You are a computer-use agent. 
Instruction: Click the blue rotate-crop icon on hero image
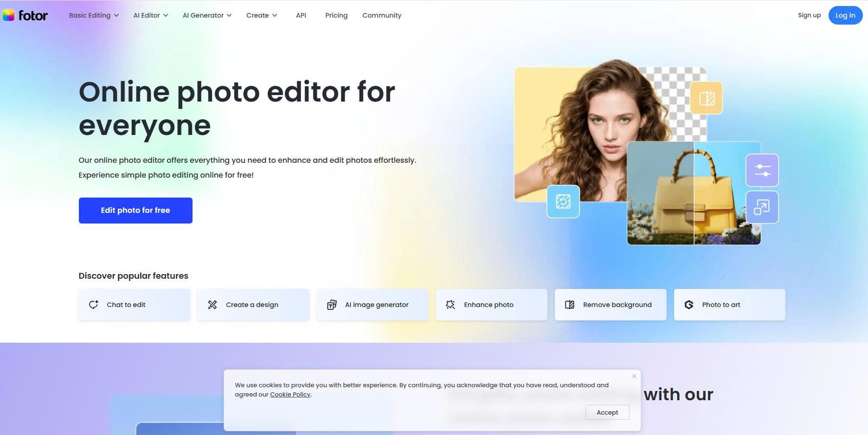563,202
